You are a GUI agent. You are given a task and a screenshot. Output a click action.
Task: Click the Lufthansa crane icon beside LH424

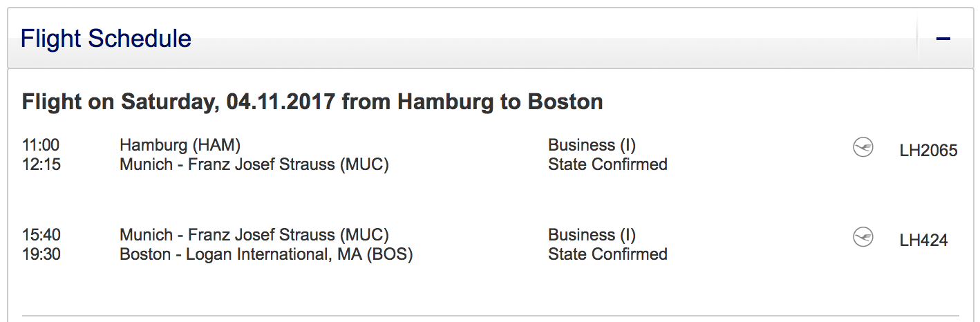[863, 237]
